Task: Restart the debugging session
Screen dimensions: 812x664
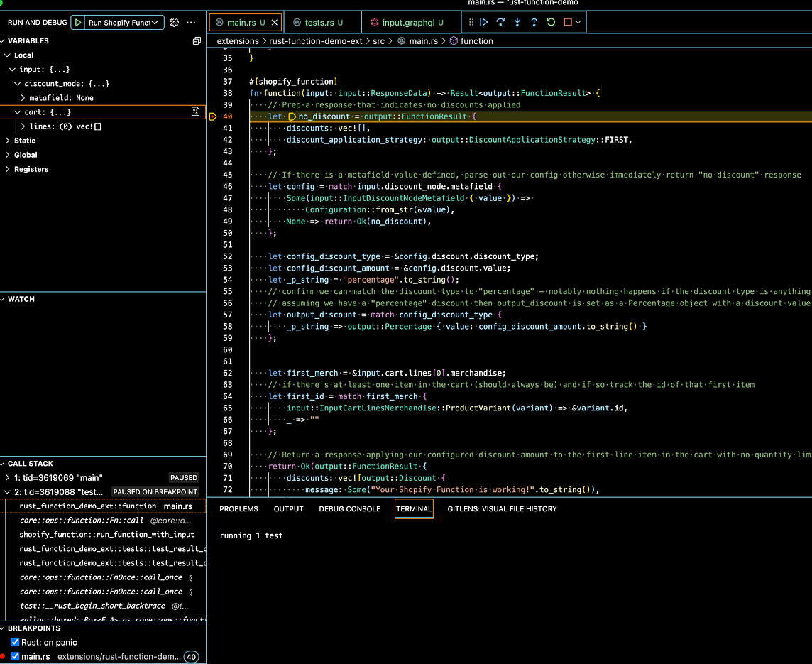Action: pos(551,23)
